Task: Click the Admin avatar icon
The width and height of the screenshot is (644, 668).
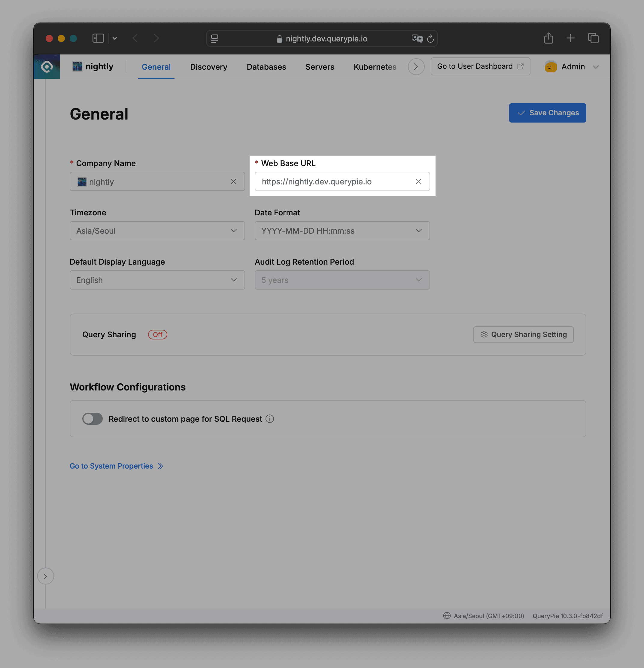Action: (550, 67)
